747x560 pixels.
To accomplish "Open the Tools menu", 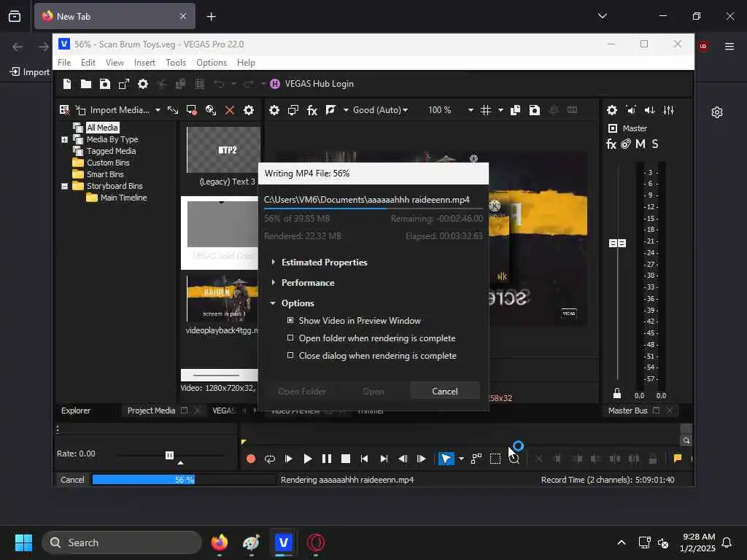I will click(176, 63).
